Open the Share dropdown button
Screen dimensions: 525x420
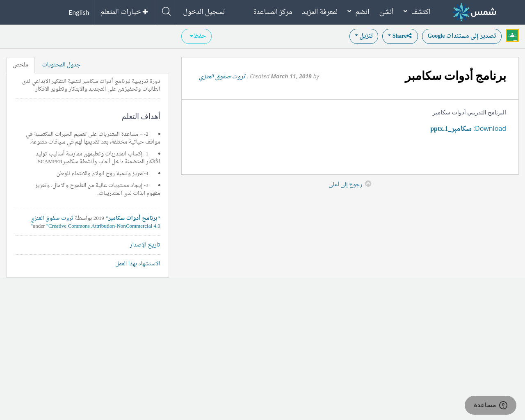pyautogui.click(x=400, y=36)
